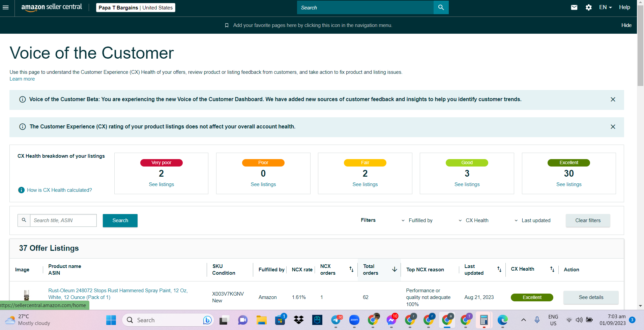Open the EN language dropdown
This screenshot has width=644, height=330.
pyautogui.click(x=606, y=7)
